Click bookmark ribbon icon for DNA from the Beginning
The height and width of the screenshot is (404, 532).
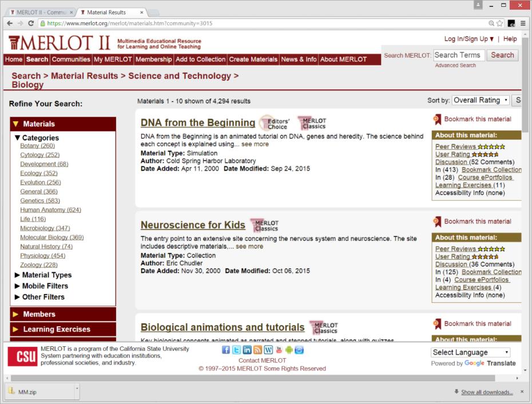(x=437, y=119)
